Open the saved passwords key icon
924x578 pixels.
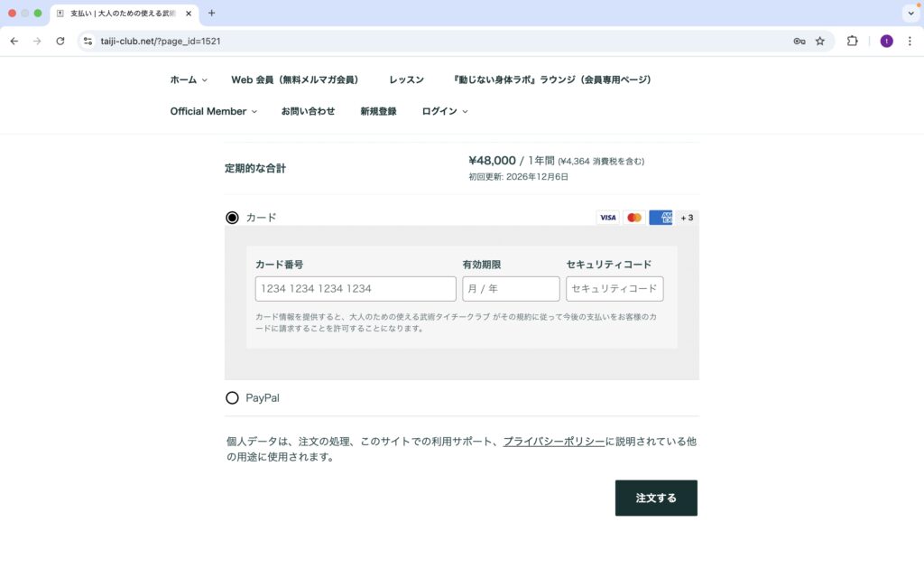(x=799, y=41)
